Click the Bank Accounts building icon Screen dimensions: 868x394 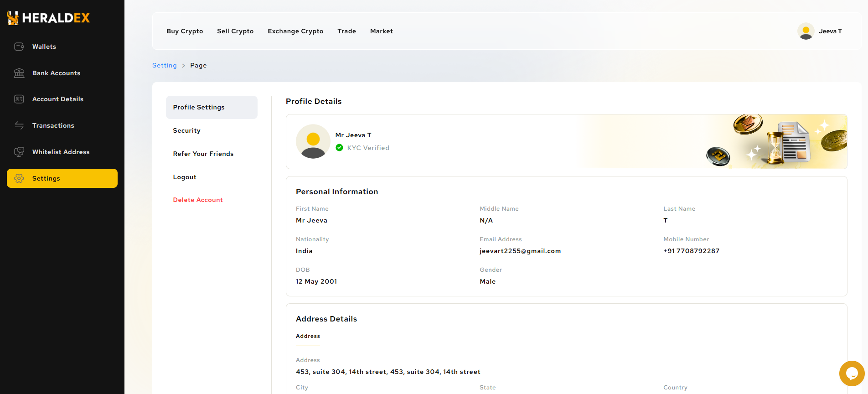(x=19, y=73)
